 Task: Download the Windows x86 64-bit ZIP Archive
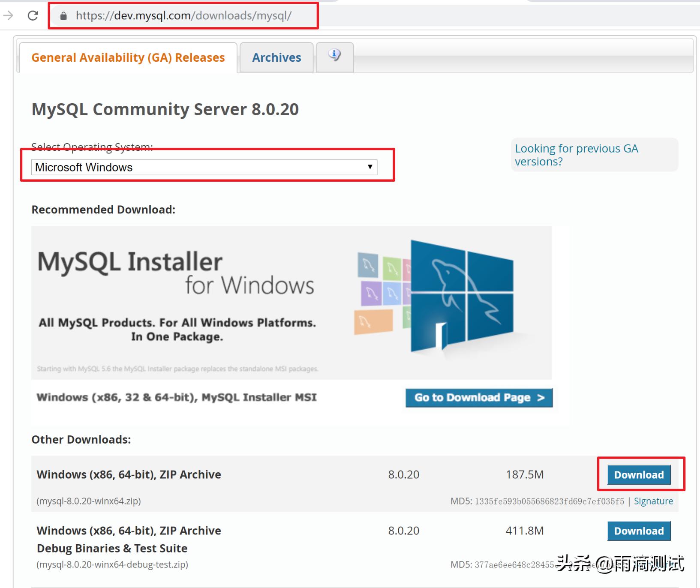[x=638, y=475]
